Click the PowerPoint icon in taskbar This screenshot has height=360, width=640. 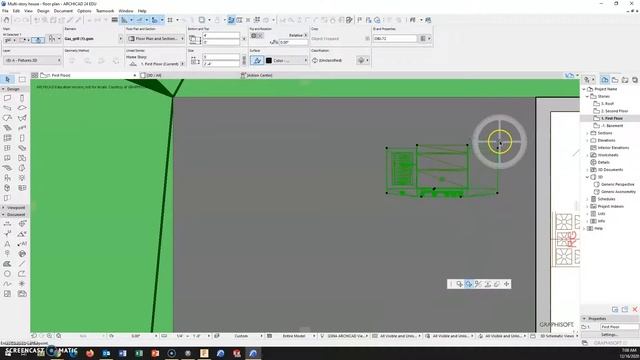(x=155, y=353)
